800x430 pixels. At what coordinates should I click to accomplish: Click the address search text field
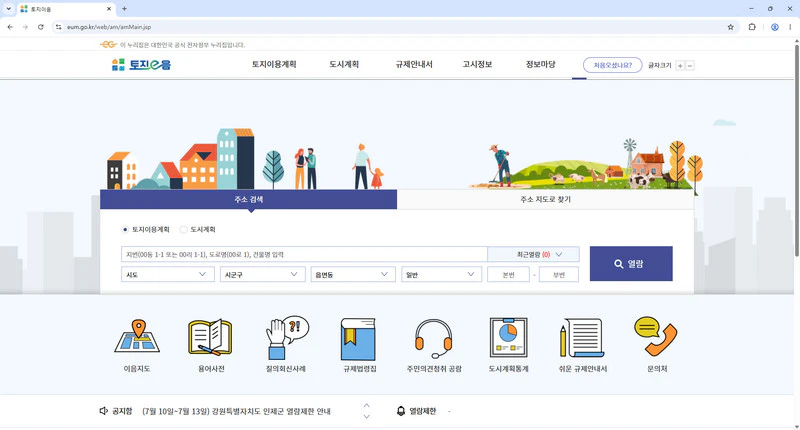(304, 254)
